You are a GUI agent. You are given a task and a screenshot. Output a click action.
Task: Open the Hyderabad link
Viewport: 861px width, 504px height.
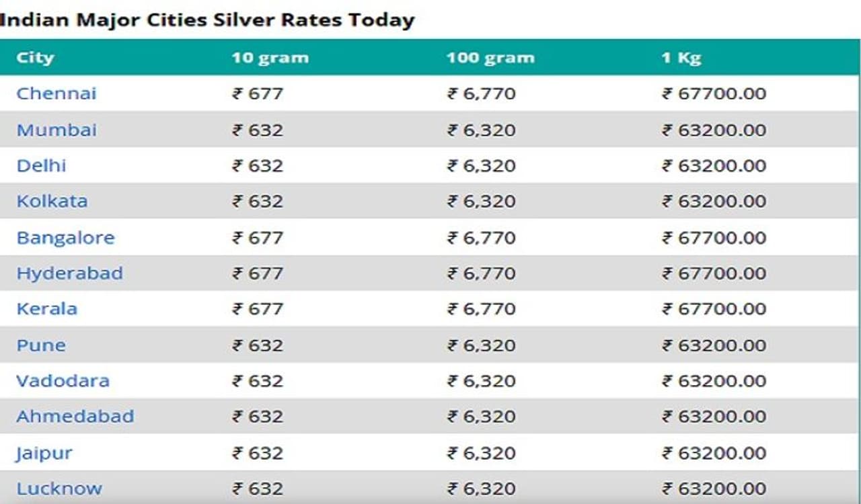click(69, 274)
